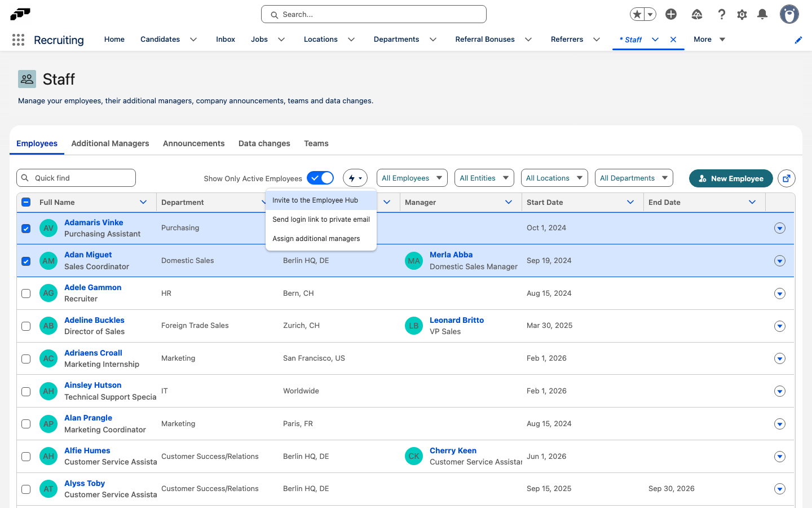
Task: Click the Staff page people icon
Action: 27,79
